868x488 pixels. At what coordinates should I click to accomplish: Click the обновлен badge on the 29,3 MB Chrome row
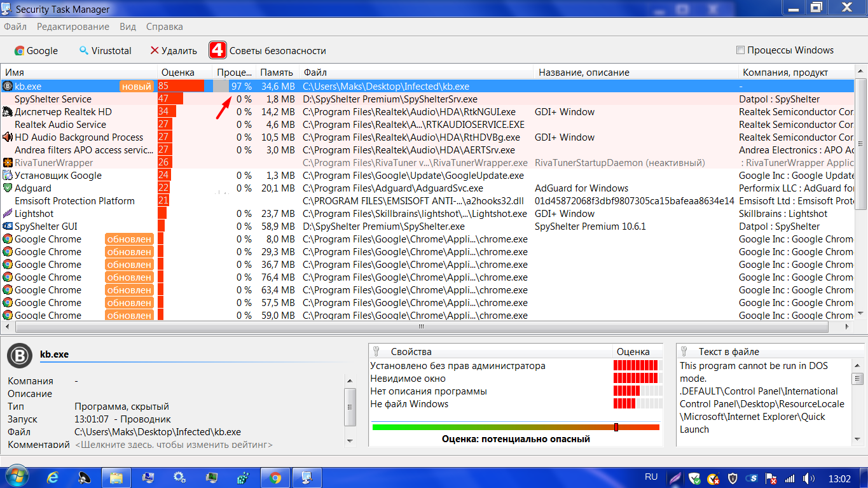coord(129,252)
